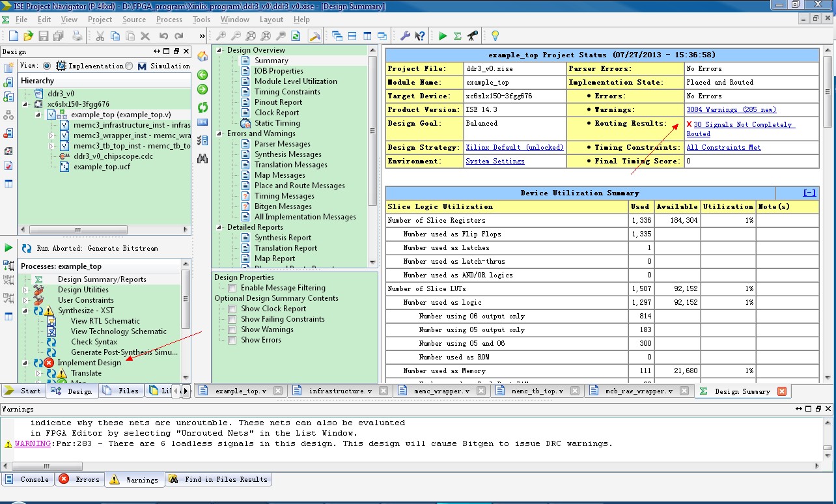The image size is (836, 504).
Task: Check Show Failing Constraints option
Action: pyautogui.click(x=232, y=319)
